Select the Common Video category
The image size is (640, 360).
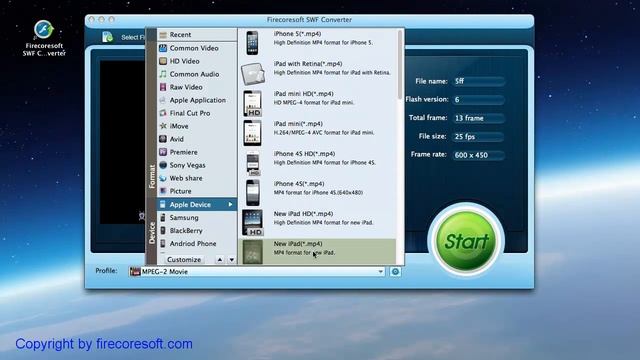197,48
